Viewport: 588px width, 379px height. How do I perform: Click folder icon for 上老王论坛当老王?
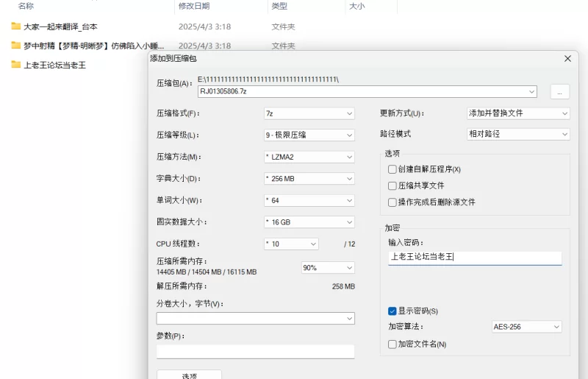16,65
